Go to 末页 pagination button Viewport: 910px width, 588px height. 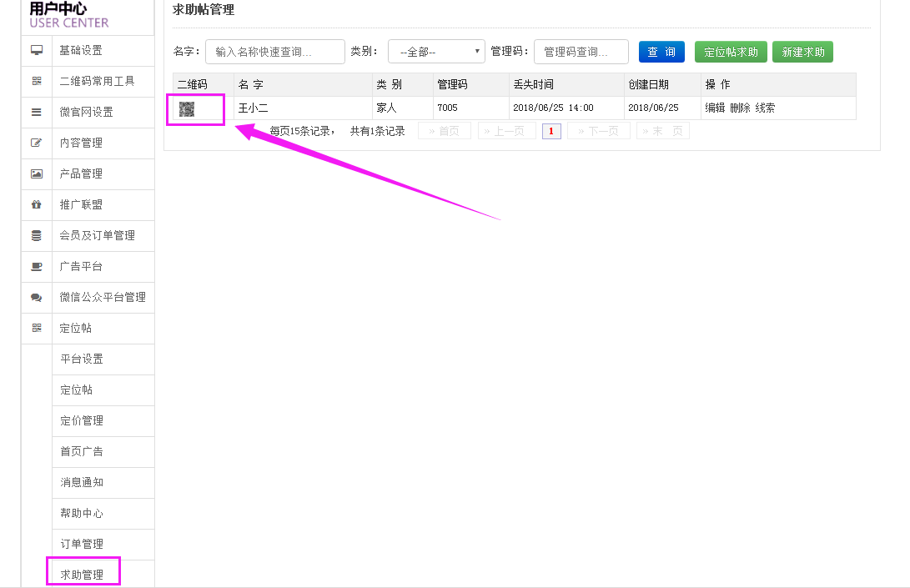(663, 131)
